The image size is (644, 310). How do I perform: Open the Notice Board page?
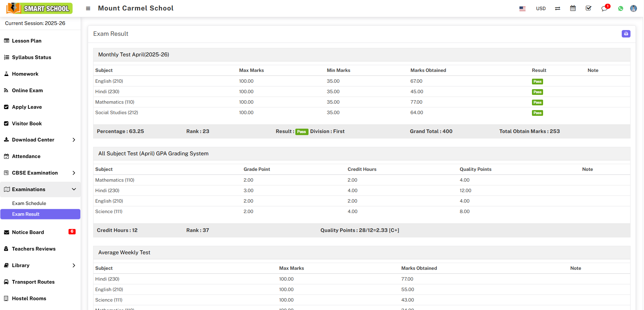coord(28,232)
